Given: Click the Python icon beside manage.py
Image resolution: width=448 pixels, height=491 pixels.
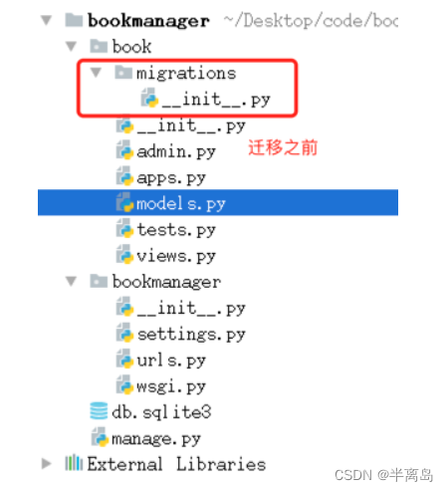Looking at the screenshot, I should 100,437.
